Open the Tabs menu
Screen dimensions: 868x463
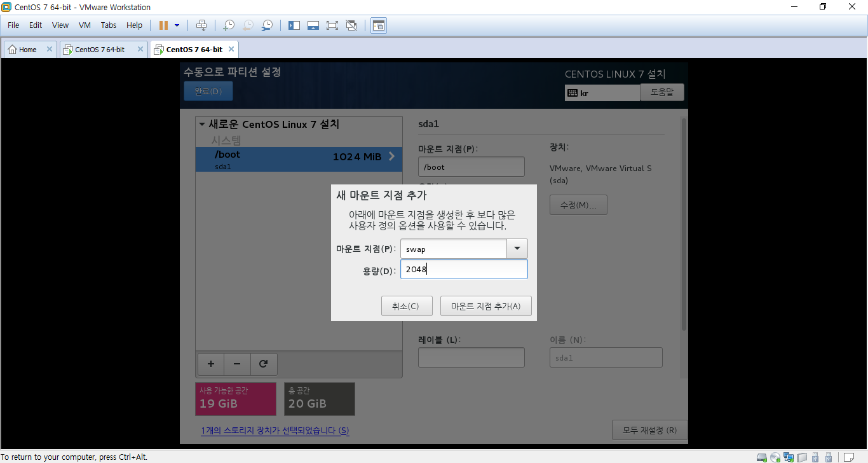coord(109,25)
